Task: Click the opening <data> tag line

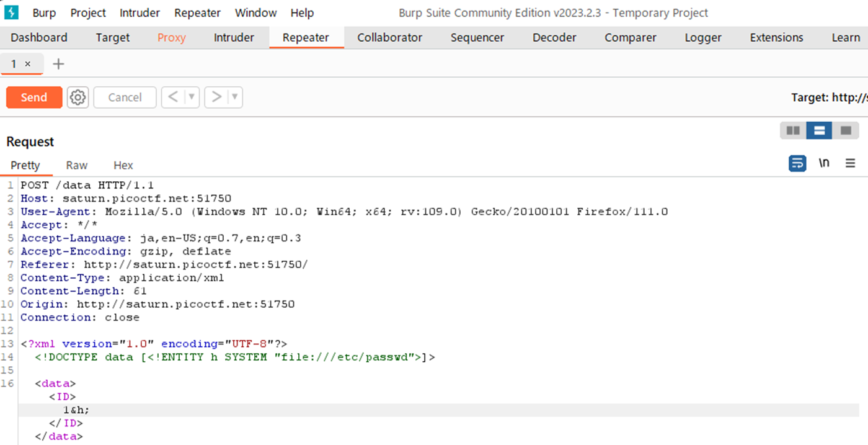Action: point(56,384)
